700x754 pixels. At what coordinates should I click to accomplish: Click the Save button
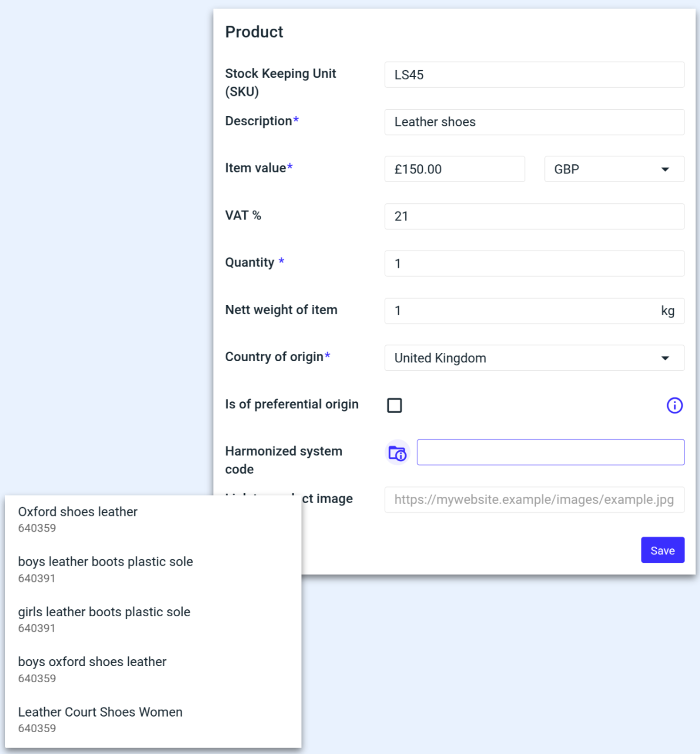coord(663,550)
